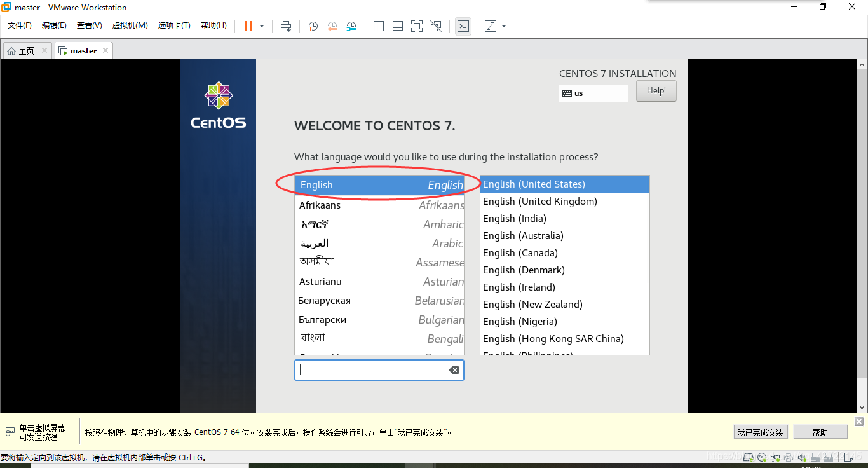Choose English (Australia) locale
868x468 pixels.
(564, 235)
